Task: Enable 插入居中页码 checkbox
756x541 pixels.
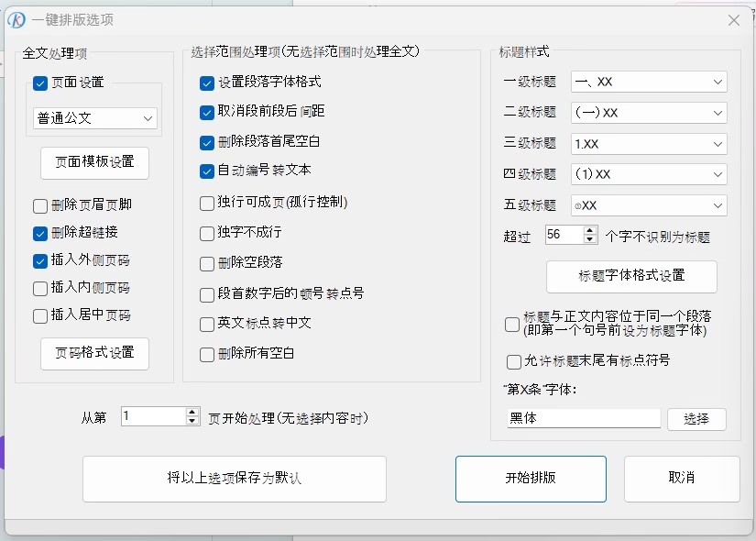Action: (x=40, y=315)
